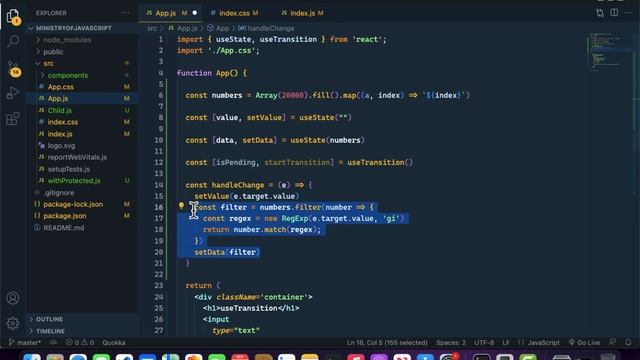Click the feedback icon in status bar
The width and height of the screenshot is (640, 360).
coord(612,342)
